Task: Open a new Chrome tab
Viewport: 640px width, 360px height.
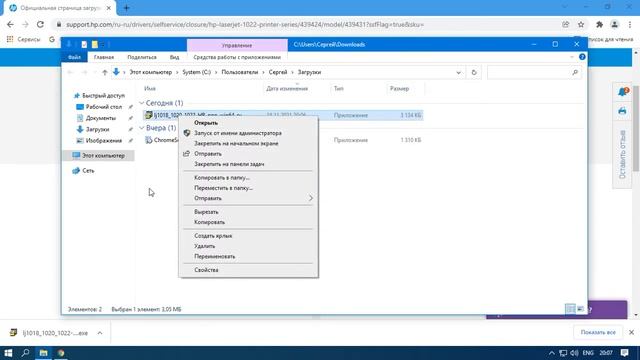Action: (126, 8)
